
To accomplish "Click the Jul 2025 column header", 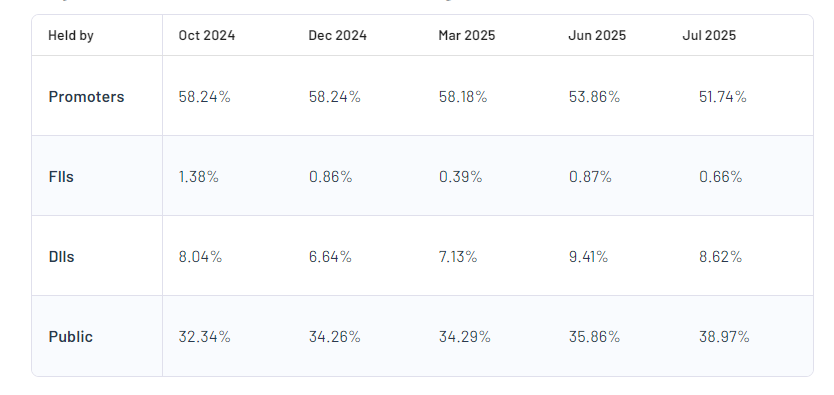I will click(709, 36).
